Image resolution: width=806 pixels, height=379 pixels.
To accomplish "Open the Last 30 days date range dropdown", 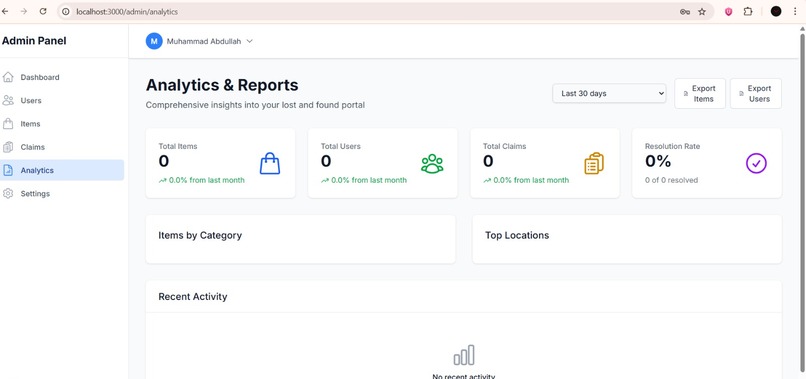I will pos(609,94).
